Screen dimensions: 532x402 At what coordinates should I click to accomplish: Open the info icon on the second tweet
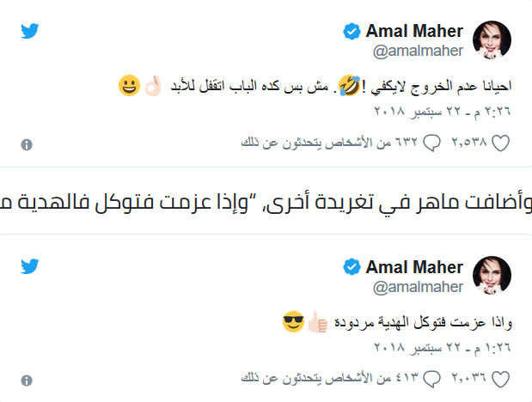tap(27, 379)
